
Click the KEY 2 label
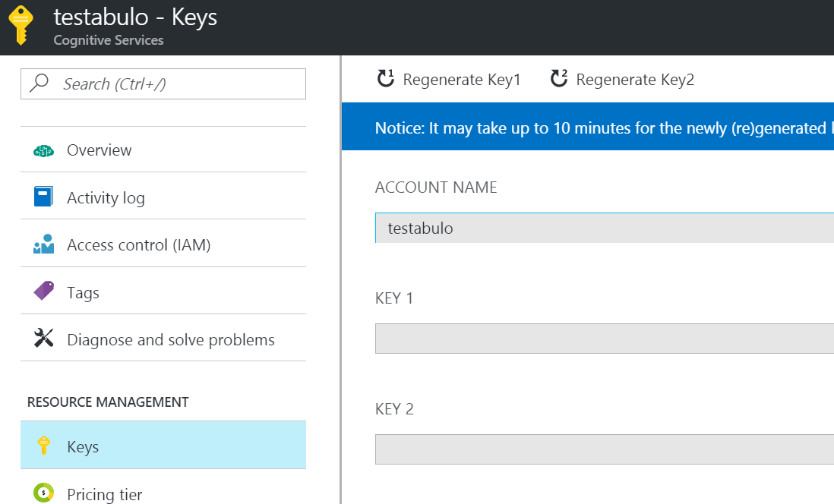point(394,409)
